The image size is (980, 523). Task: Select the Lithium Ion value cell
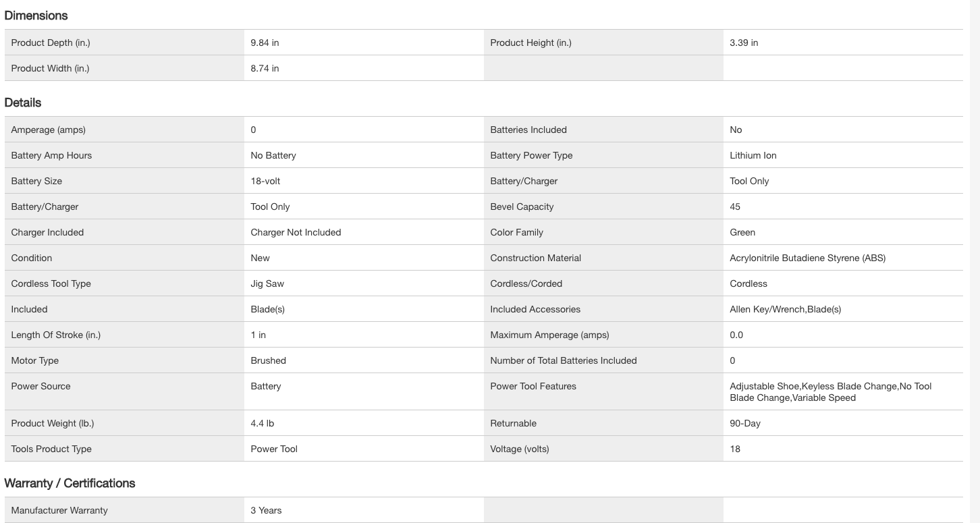coord(753,155)
